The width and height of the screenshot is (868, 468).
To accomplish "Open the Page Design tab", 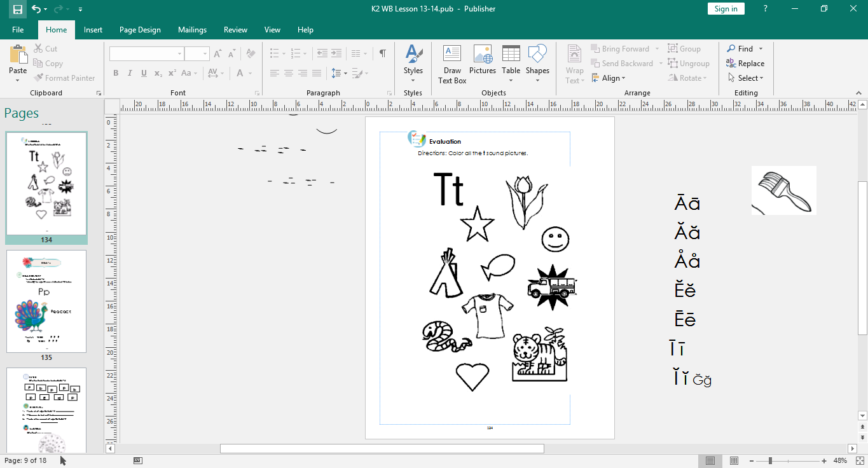I will (x=140, y=30).
